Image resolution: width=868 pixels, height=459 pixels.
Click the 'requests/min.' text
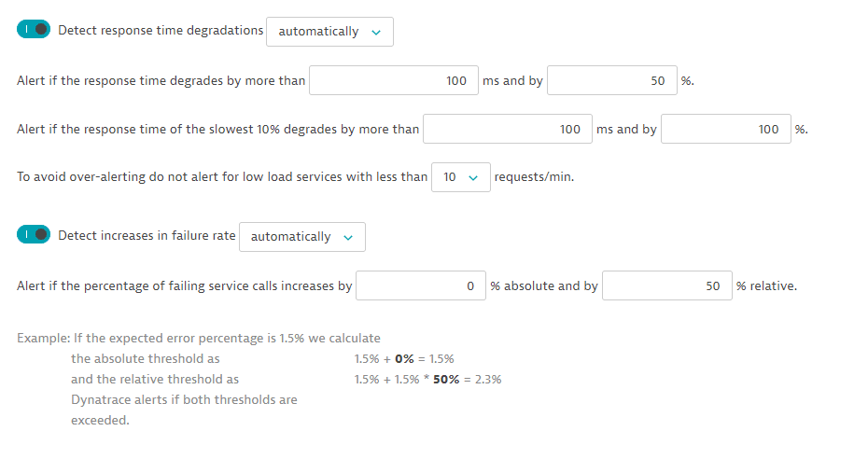click(x=534, y=176)
